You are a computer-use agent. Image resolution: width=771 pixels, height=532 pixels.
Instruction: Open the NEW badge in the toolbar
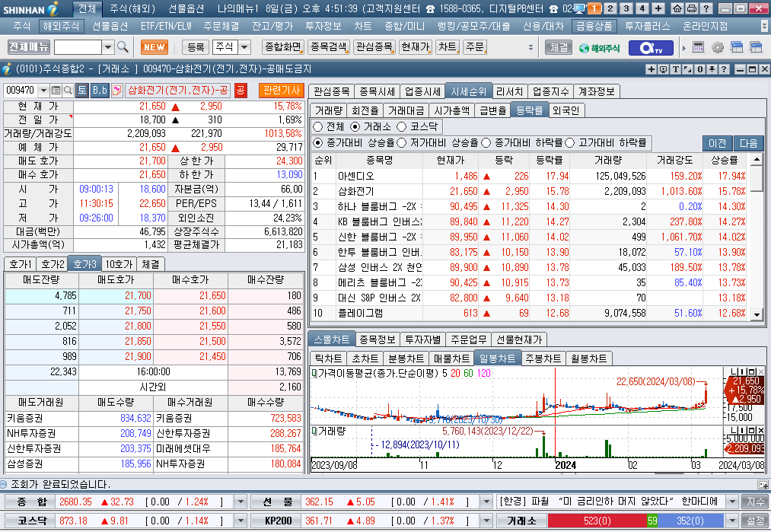pyautogui.click(x=155, y=47)
